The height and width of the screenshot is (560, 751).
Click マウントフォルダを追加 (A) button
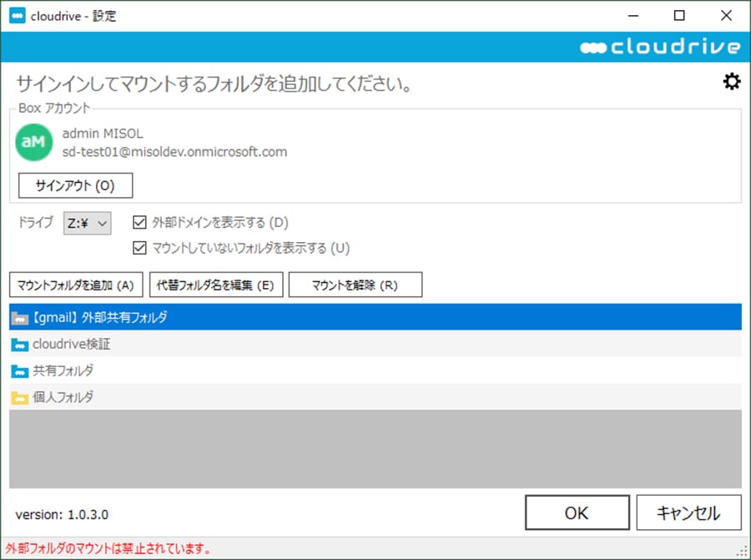pyautogui.click(x=76, y=285)
